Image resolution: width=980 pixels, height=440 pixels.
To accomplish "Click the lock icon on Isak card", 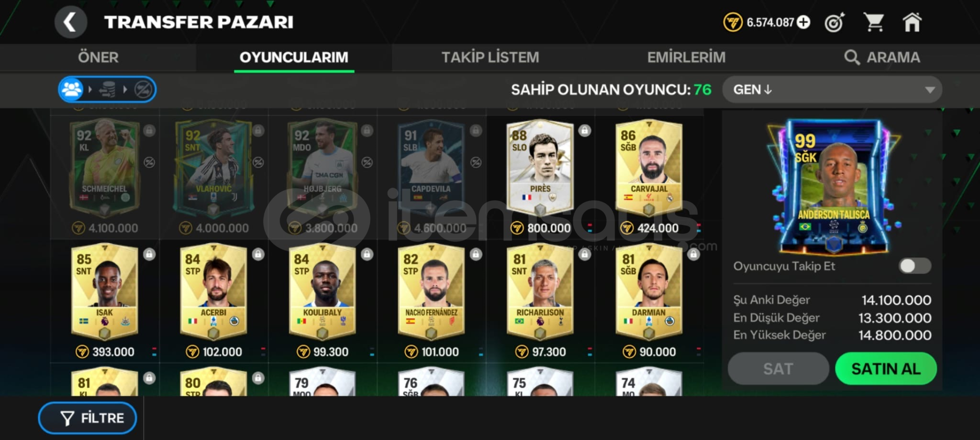I will point(149,254).
